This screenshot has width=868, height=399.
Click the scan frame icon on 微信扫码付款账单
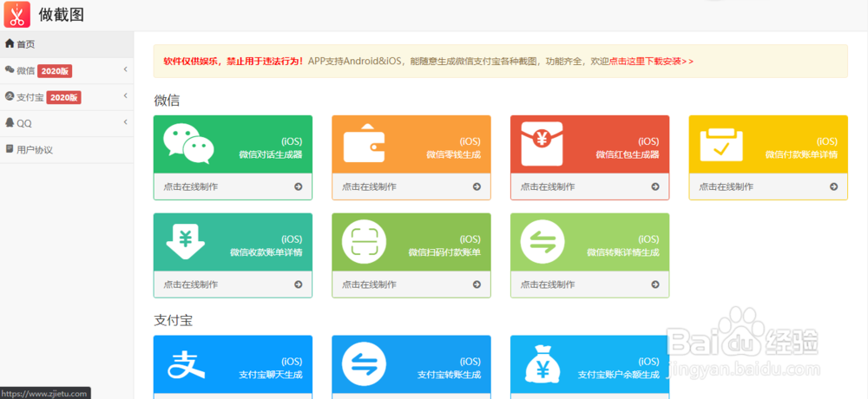(x=364, y=242)
